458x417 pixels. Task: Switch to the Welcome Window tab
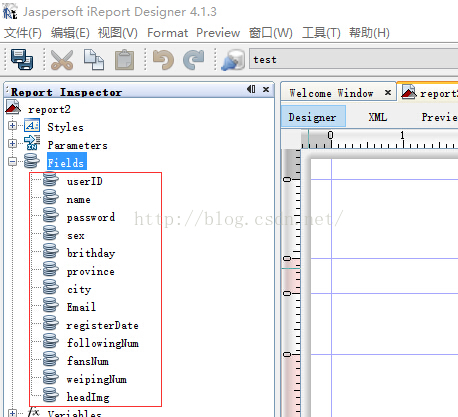[331, 93]
